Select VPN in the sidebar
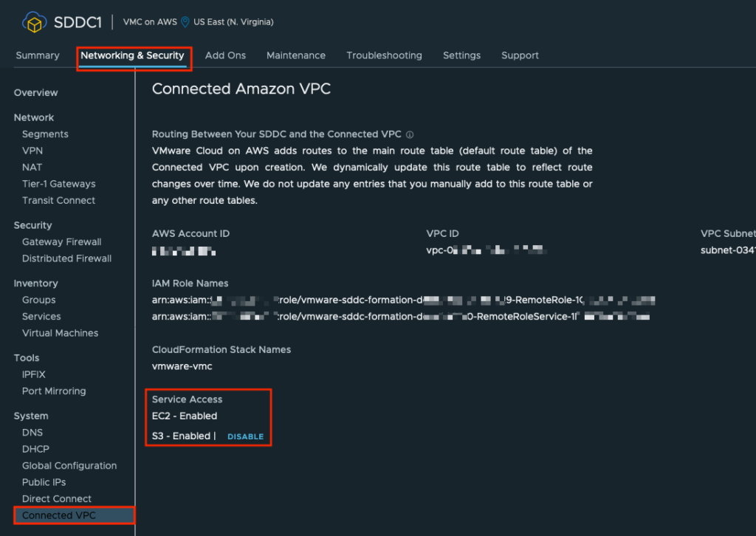The image size is (756, 536). click(x=32, y=151)
